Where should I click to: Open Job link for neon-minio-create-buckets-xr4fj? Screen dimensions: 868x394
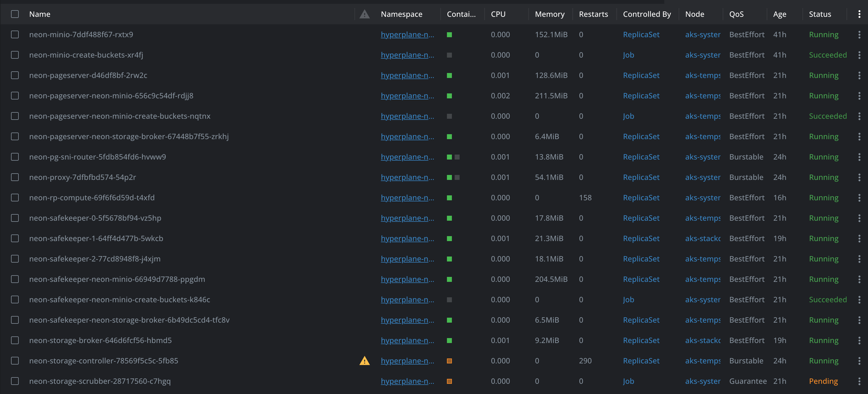[628, 55]
